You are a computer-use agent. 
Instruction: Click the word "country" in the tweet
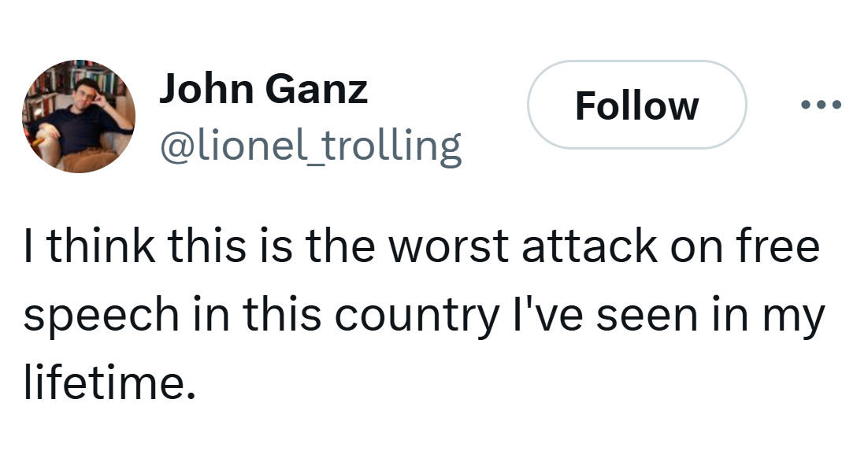click(417, 316)
